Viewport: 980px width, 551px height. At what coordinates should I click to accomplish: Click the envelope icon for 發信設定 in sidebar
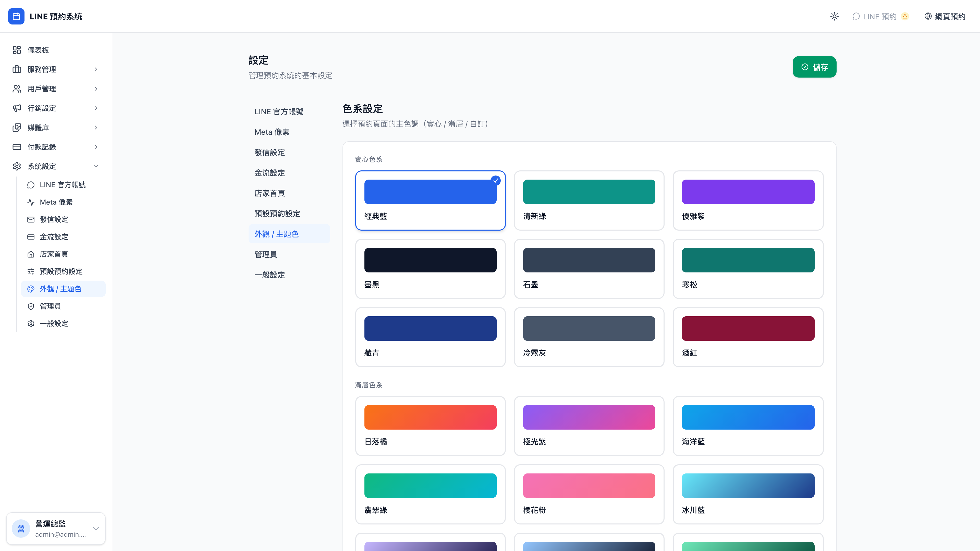click(x=31, y=219)
